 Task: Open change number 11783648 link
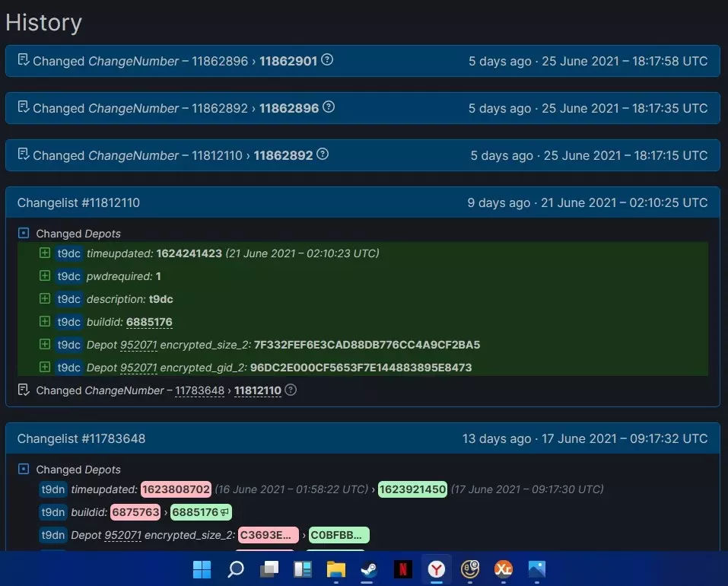click(x=199, y=390)
